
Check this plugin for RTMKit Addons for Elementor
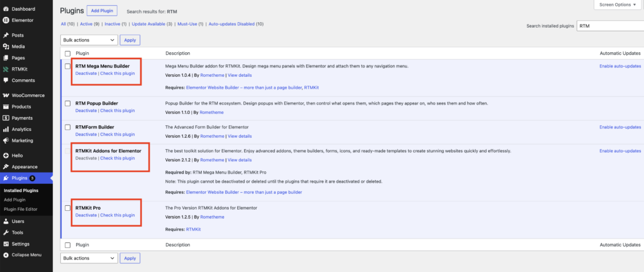tap(118, 158)
